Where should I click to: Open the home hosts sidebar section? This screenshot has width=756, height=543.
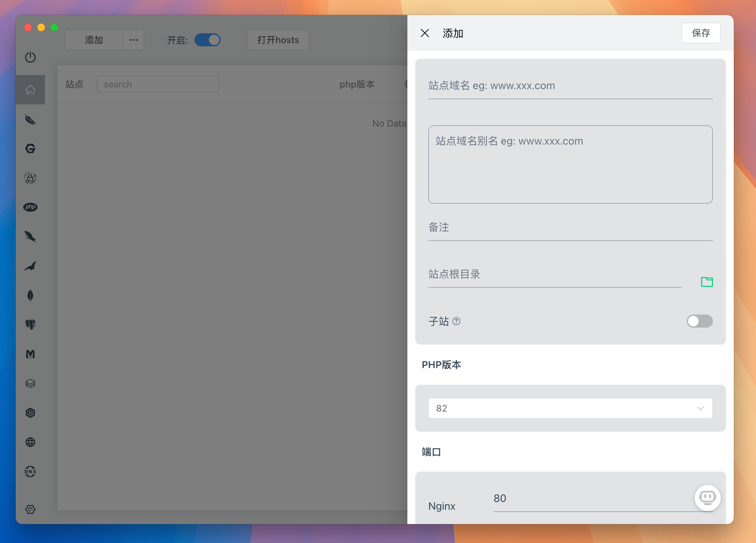point(30,90)
